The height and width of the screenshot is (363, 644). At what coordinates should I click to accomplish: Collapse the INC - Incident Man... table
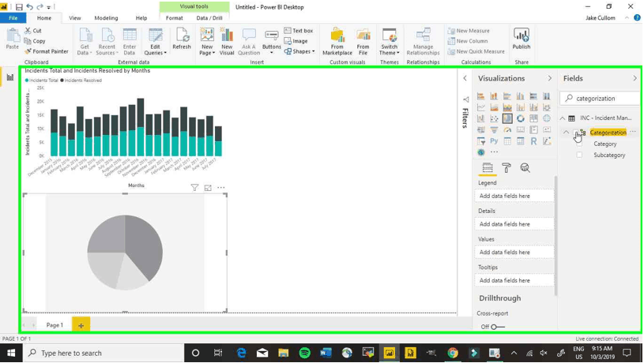[563, 118]
